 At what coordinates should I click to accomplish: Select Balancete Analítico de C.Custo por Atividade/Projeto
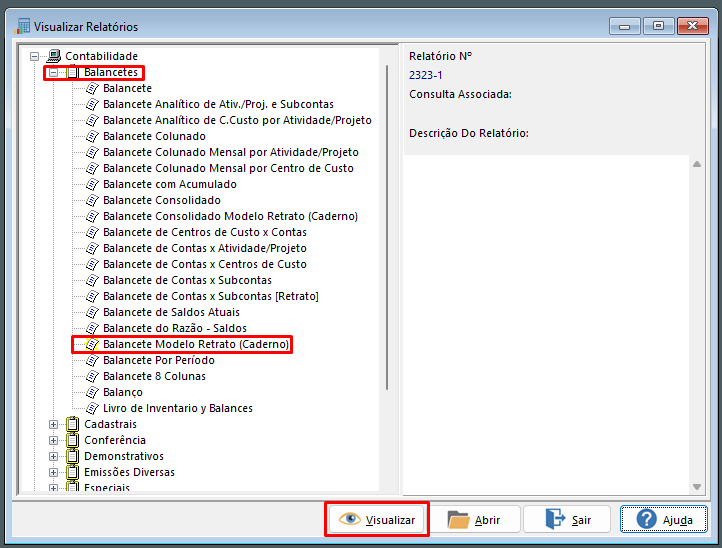click(237, 120)
